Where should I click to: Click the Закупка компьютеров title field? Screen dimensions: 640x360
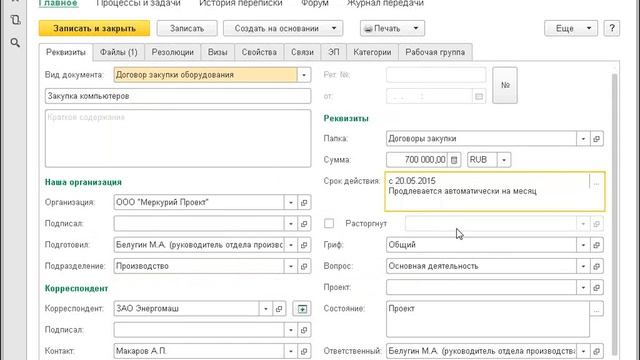pos(178,96)
